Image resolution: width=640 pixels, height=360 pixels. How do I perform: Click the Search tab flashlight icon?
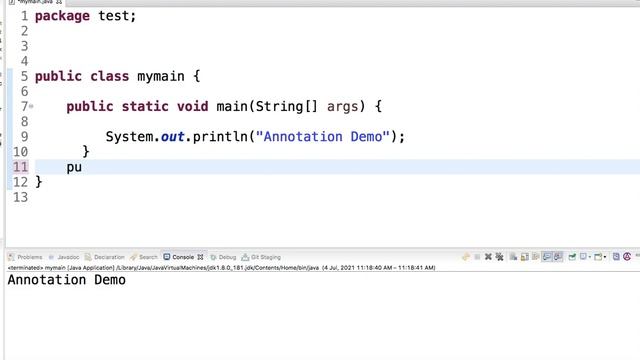pos(133,257)
